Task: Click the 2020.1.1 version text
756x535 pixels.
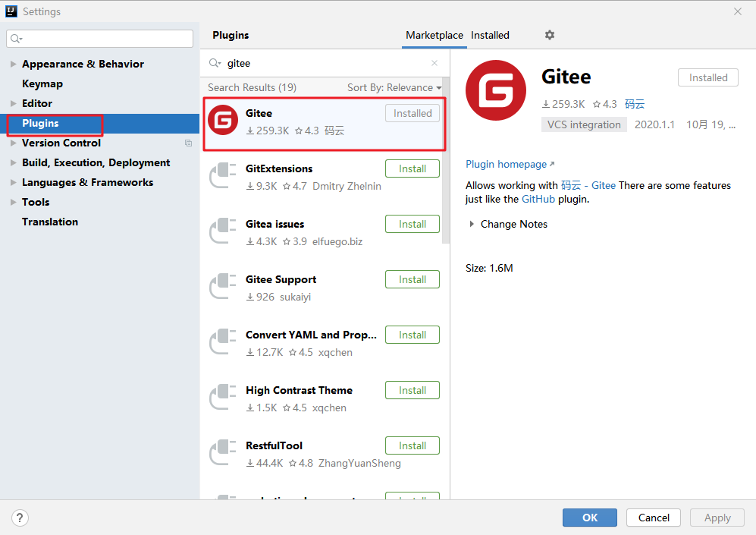Action: point(654,124)
